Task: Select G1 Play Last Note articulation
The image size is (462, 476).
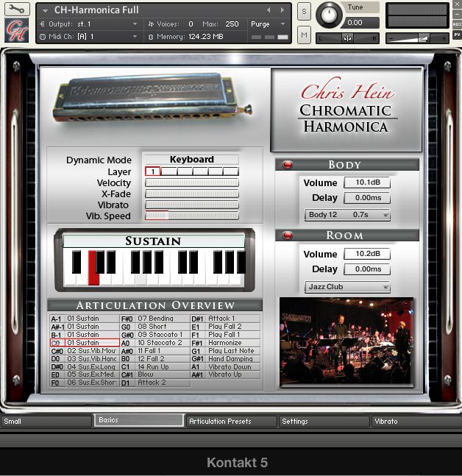Action: [225, 351]
